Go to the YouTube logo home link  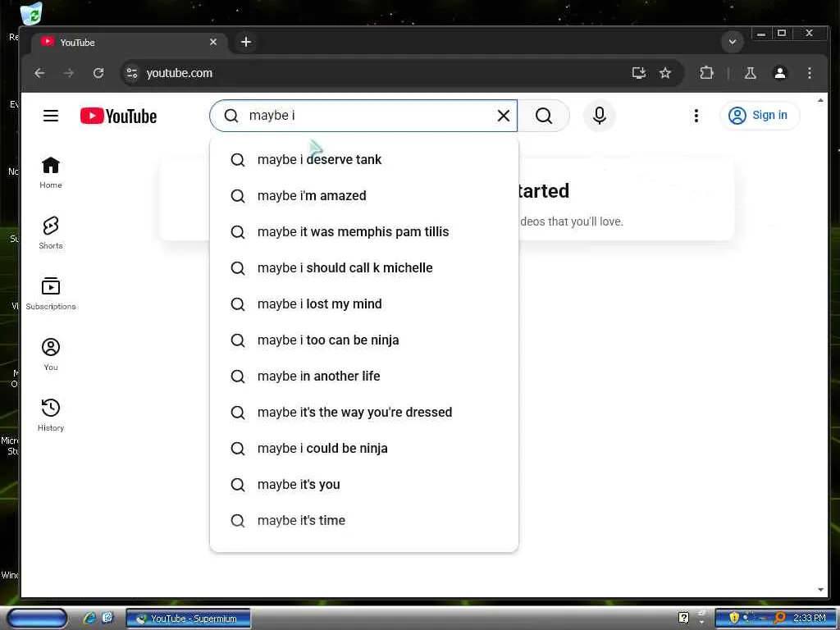coord(118,116)
